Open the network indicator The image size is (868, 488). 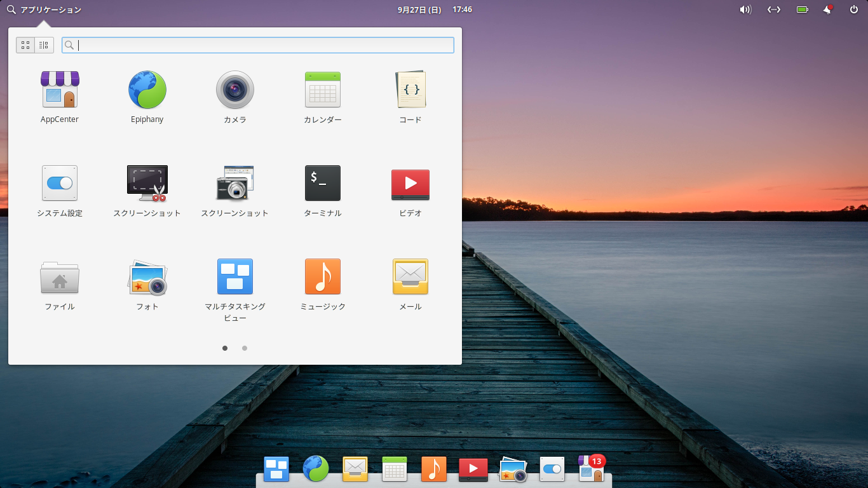774,10
